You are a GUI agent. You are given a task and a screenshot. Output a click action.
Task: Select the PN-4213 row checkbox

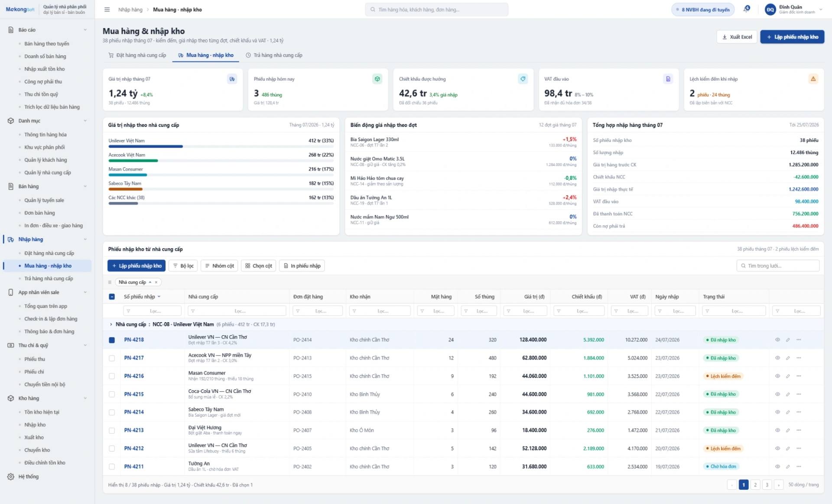click(112, 431)
